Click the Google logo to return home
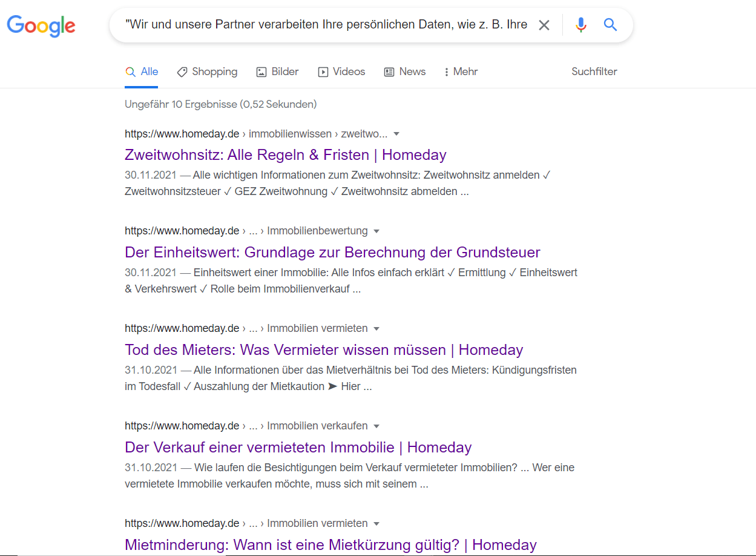Image resolution: width=756 pixels, height=556 pixels. (x=41, y=25)
